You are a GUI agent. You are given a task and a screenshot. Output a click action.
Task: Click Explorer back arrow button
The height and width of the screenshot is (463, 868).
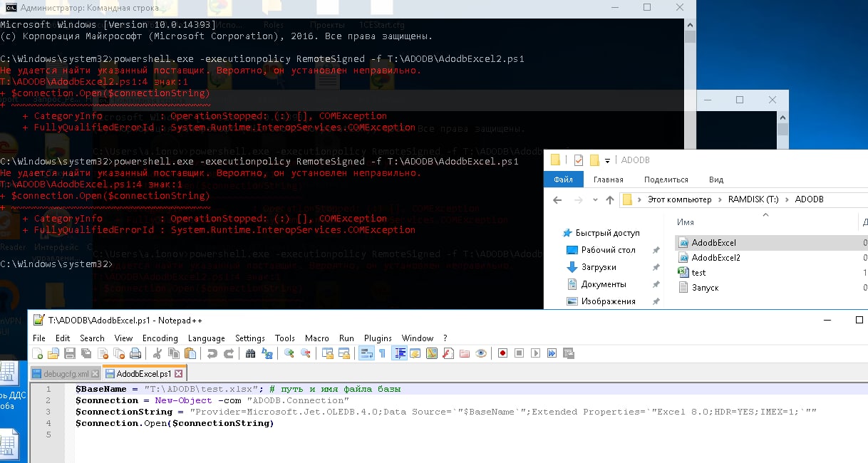(558, 200)
